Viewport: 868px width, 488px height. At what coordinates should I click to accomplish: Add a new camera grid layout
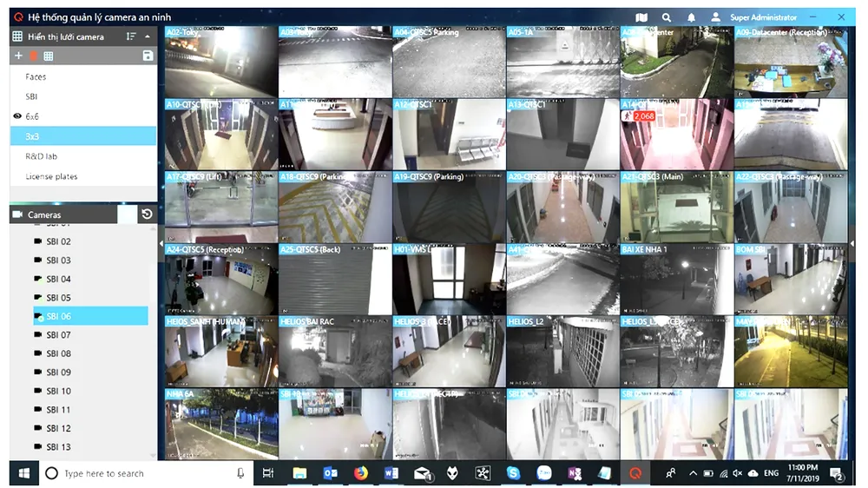(18, 56)
